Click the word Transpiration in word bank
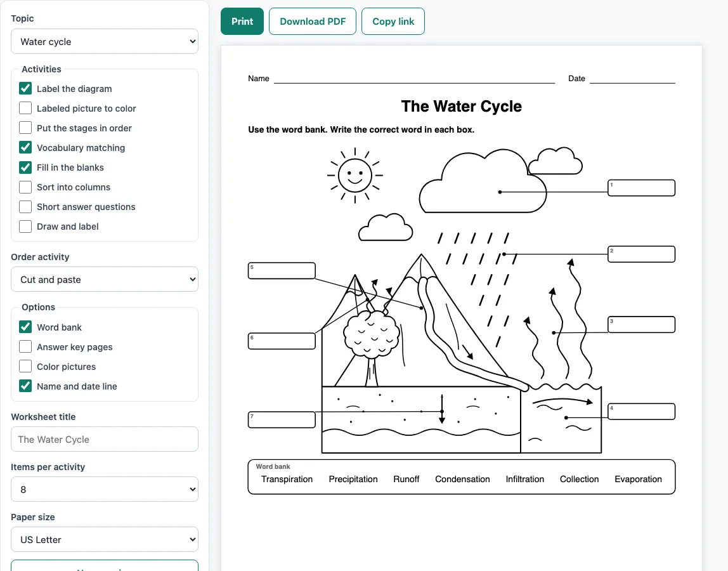Image resolution: width=728 pixels, height=571 pixels. click(x=287, y=479)
